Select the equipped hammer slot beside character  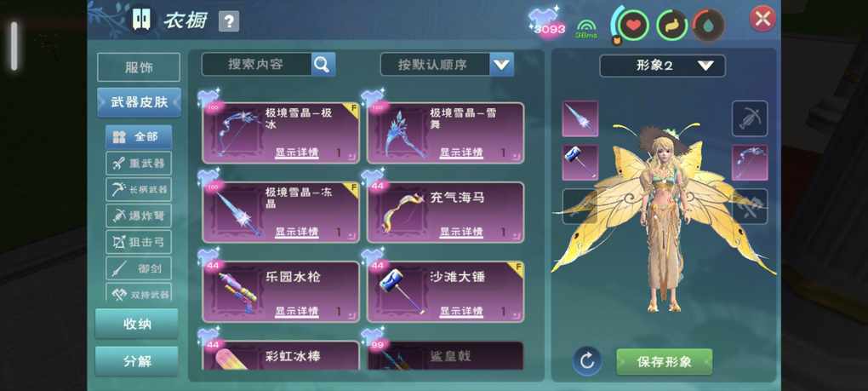point(580,162)
